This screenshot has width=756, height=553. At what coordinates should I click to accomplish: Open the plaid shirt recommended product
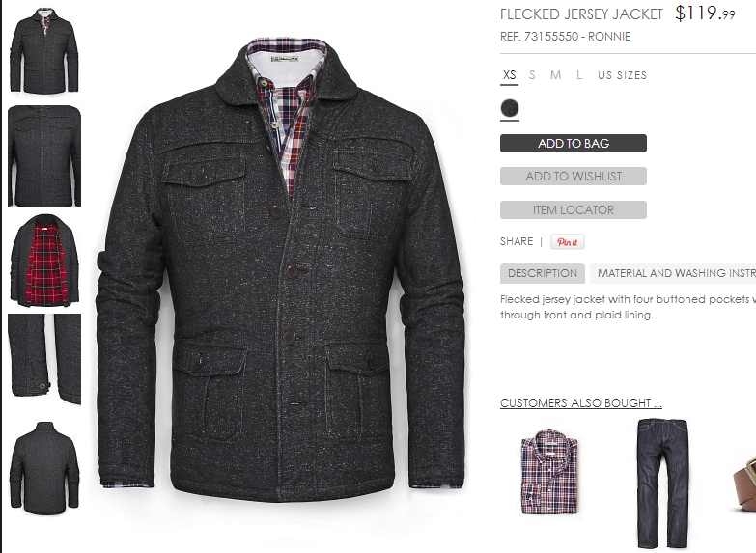coord(549,471)
